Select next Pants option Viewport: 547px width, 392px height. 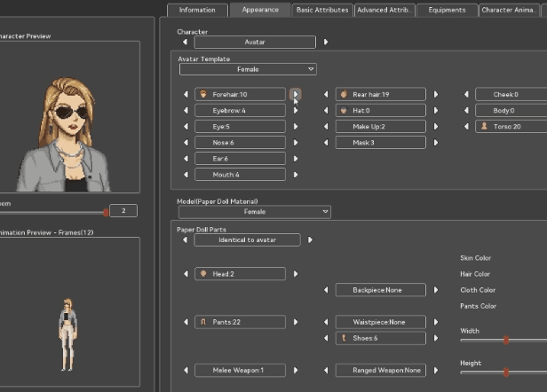[296, 322]
